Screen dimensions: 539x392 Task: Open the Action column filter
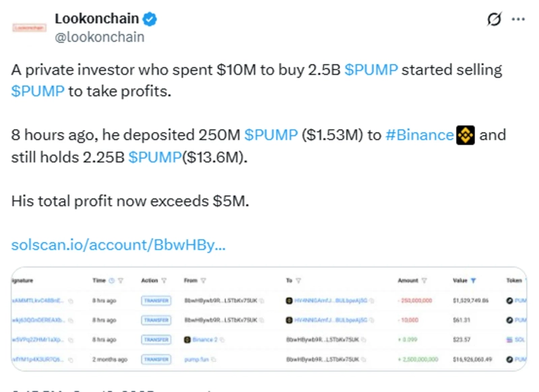[x=164, y=280]
